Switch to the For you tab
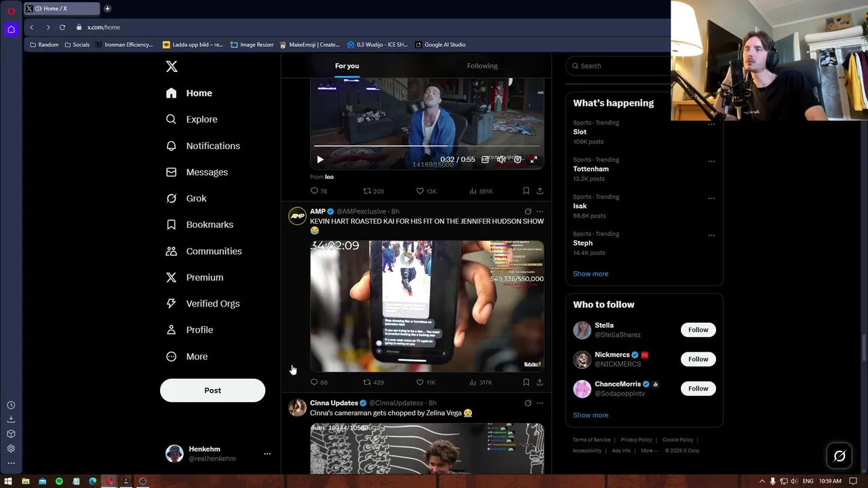This screenshot has width=868, height=488. coord(347,66)
